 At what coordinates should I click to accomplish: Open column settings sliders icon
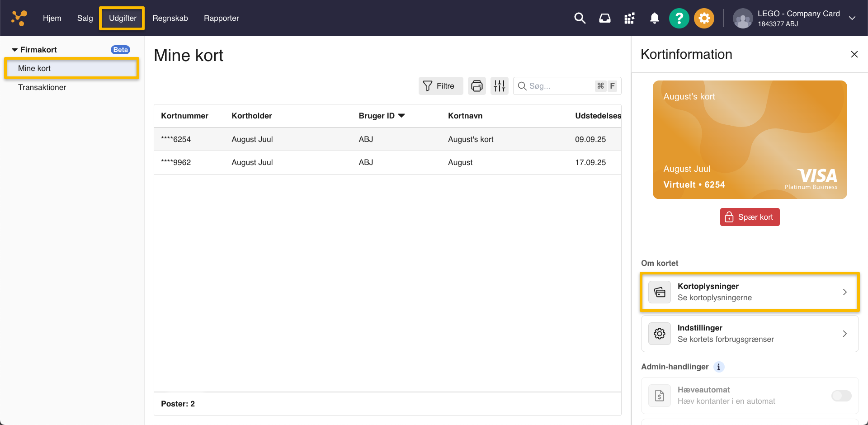coord(500,86)
